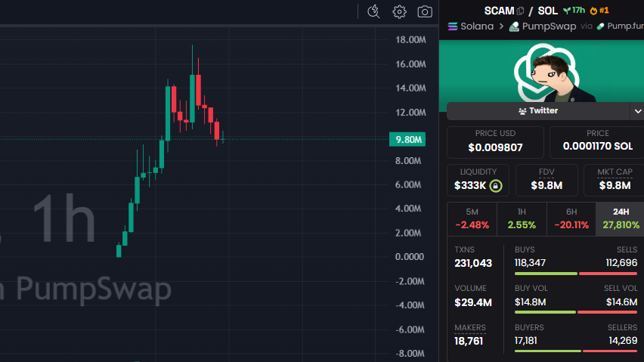The image size is (644, 362).
Task: Click the PRICE 0.0001170 SOL box
Action: point(597,142)
